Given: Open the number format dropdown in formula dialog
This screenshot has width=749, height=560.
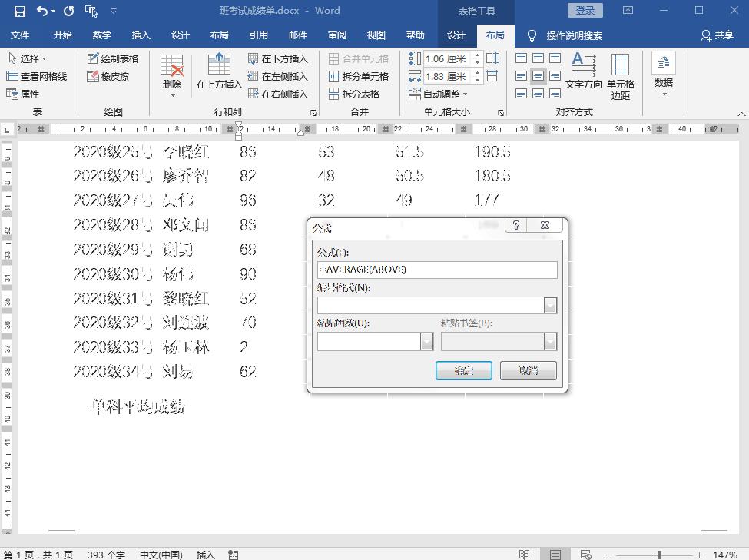Looking at the screenshot, I should [x=550, y=305].
